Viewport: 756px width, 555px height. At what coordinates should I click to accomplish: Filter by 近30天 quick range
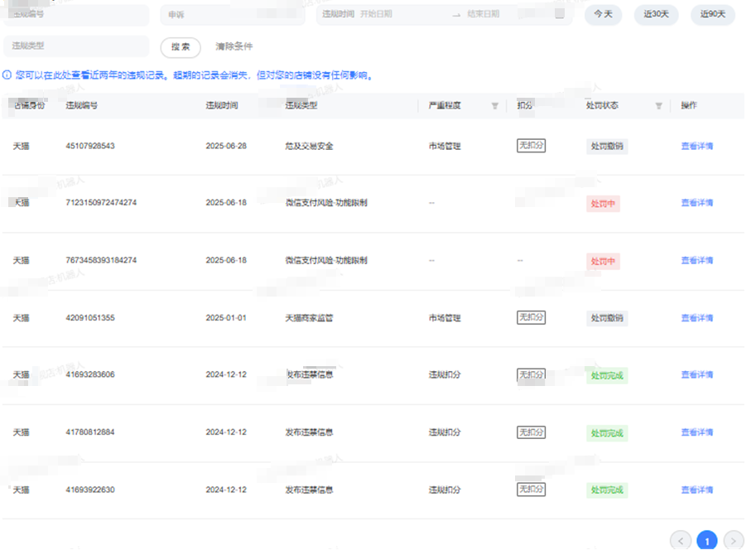(x=656, y=15)
